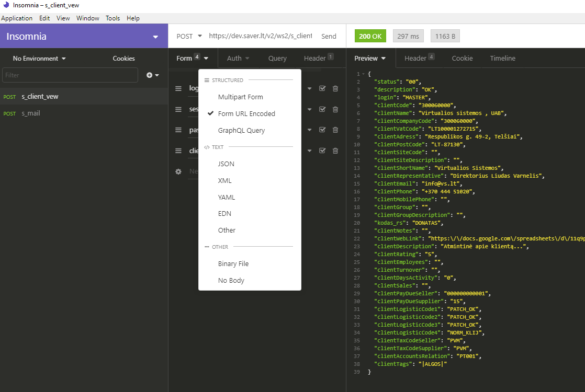Open the Application menu
Image resolution: width=585 pixels, height=392 pixels.
pos(17,18)
